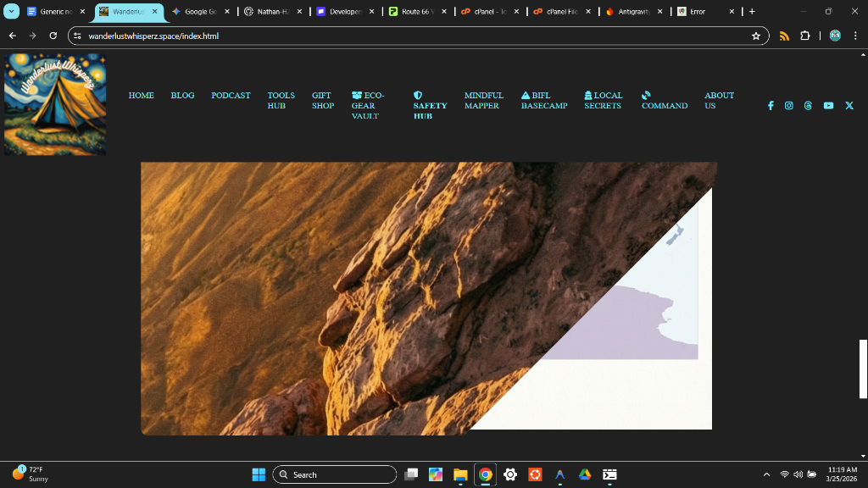
Task: Navigate to BIFL Basecamp
Action: (544, 101)
